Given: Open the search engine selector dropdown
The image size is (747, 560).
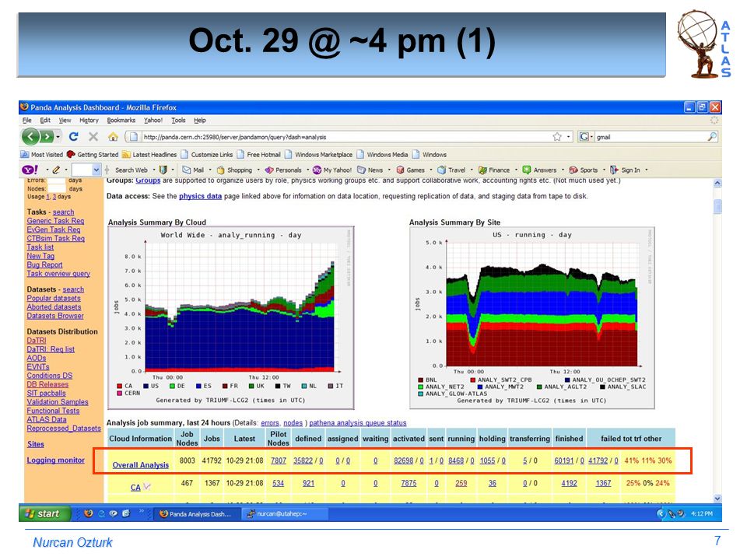Looking at the screenshot, I should pos(591,137).
